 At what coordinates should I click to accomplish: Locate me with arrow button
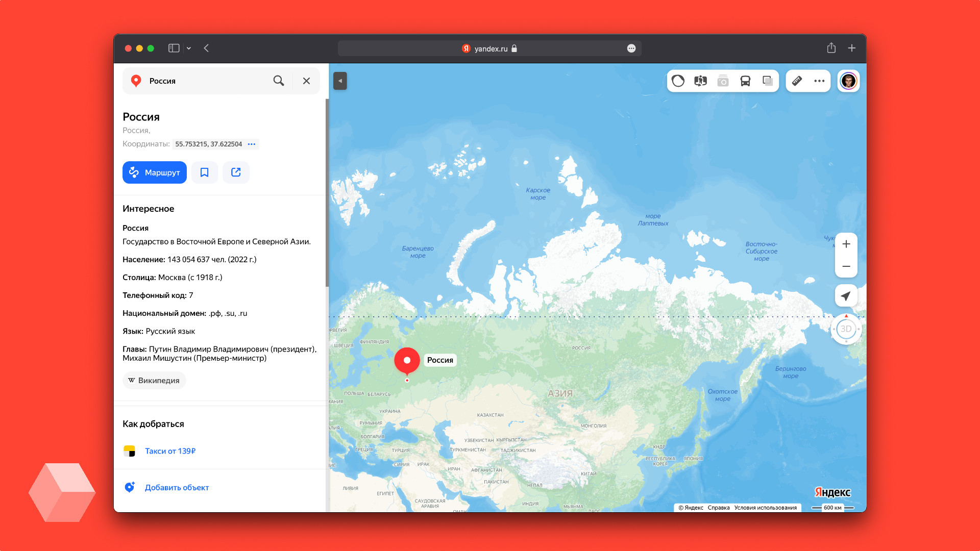click(x=846, y=296)
